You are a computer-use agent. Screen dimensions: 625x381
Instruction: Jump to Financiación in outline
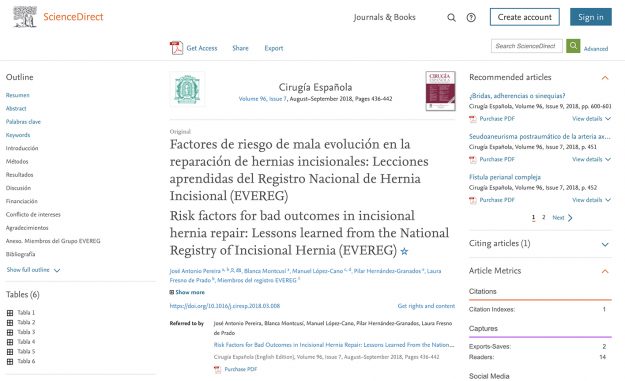coord(22,201)
